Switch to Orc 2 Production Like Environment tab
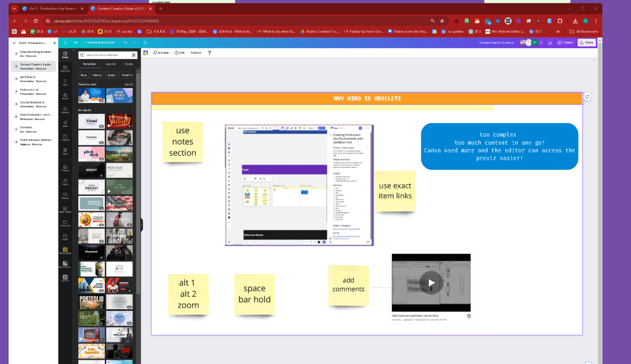Screen dimensions: 631x364 53,9
